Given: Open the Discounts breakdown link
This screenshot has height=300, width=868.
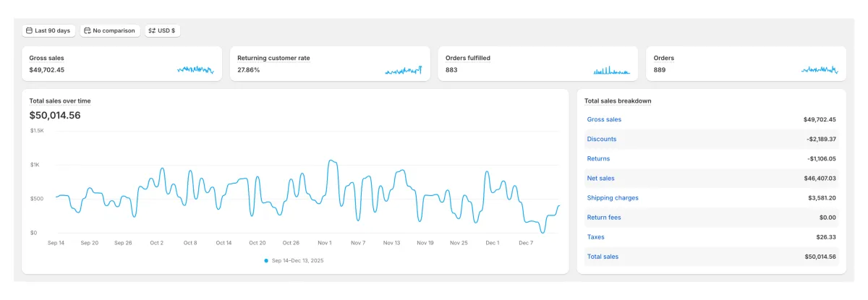Looking at the screenshot, I should pyautogui.click(x=602, y=139).
